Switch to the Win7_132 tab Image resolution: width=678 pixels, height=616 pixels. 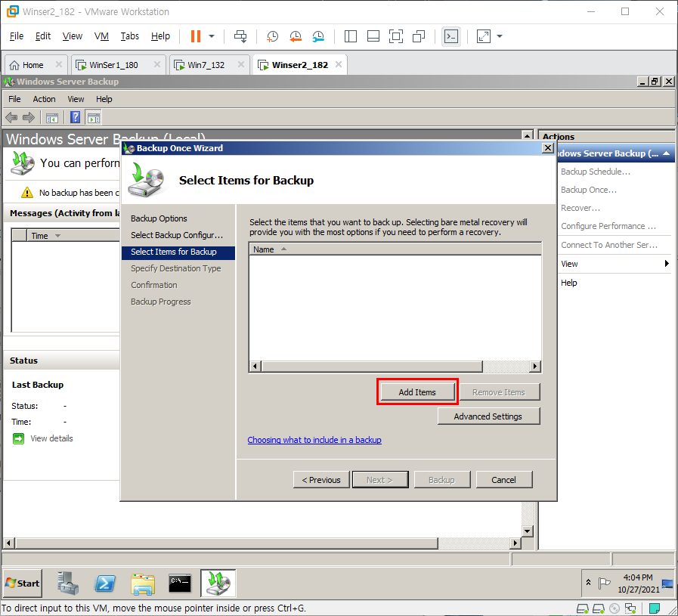click(206, 65)
